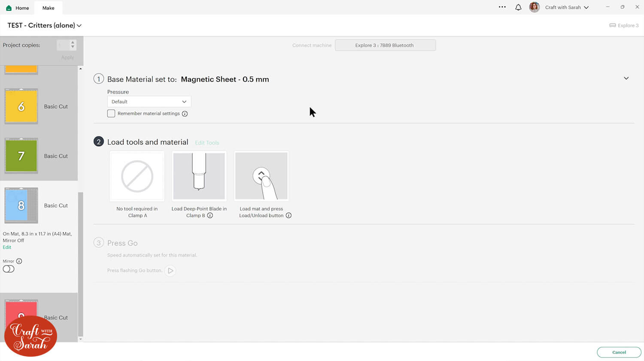Enable the Remember material settings checkbox
Image resolution: width=644 pixels, height=361 pixels.
click(x=111, y=114)
